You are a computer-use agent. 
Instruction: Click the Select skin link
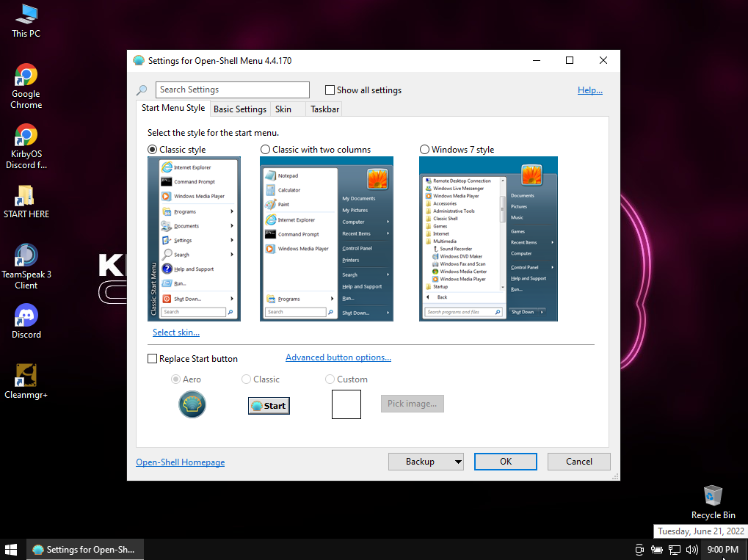(x=176, y=332)
